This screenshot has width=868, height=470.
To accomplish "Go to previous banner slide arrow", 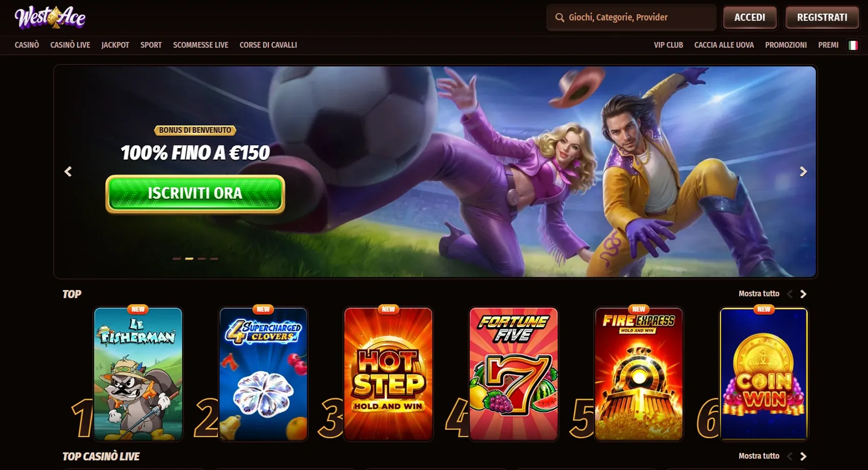I will (68, 172).
